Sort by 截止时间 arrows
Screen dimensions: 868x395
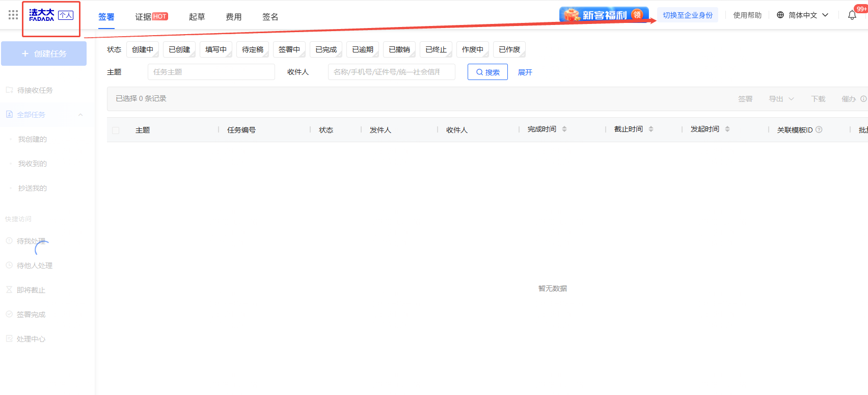[x=651, y=129]
